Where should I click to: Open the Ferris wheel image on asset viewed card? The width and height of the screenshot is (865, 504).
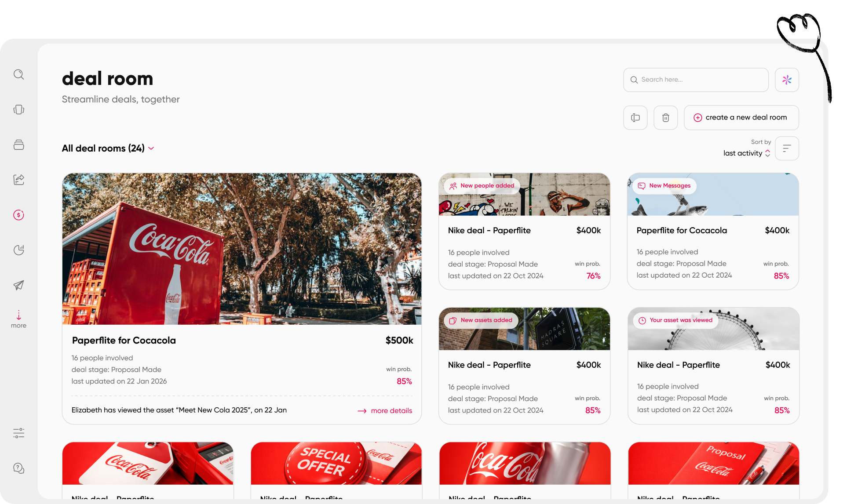[x=713, y=329]
